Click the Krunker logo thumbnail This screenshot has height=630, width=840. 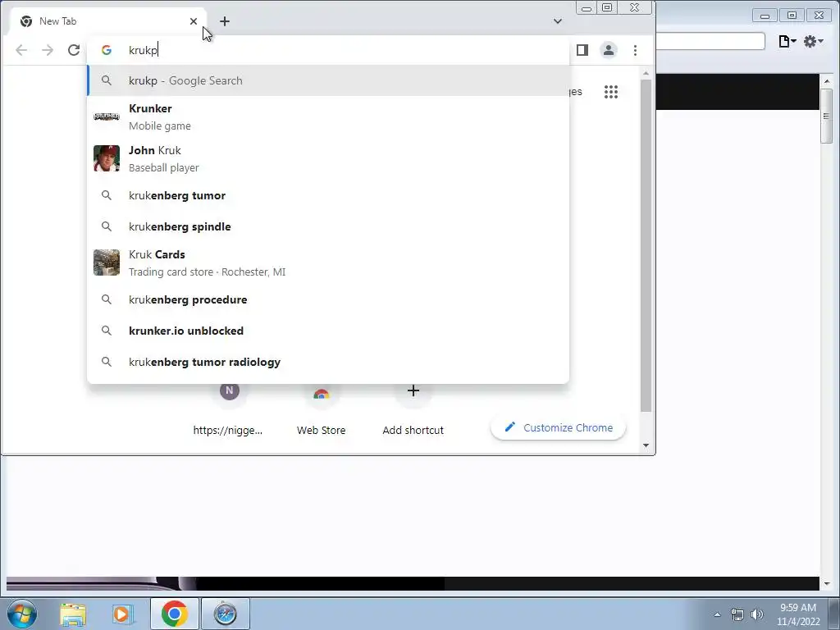107,116
